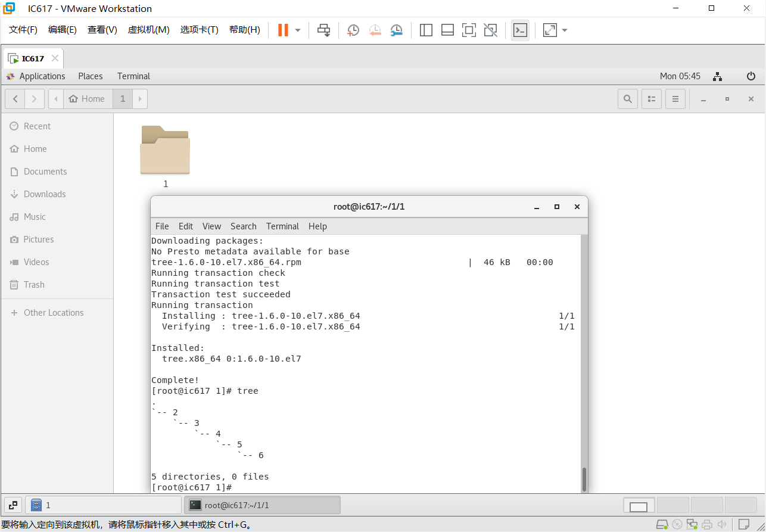Toggle list view in the file manager

pos(652,99)
